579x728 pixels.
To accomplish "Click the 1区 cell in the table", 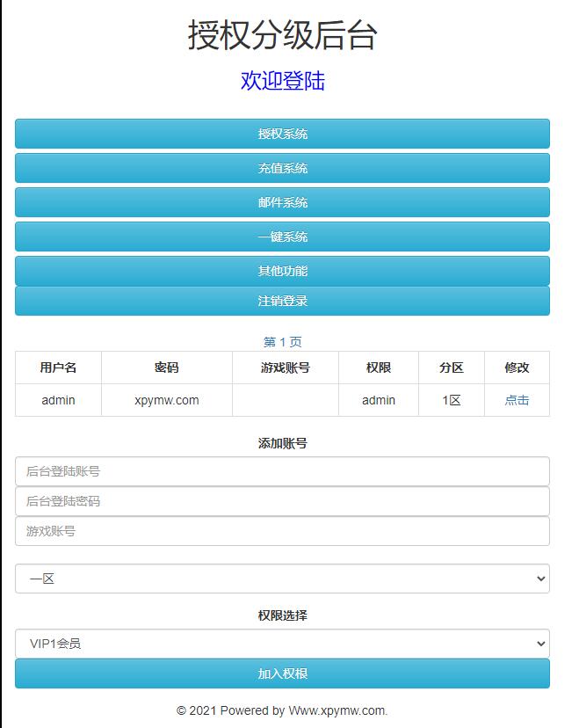I will pyautogui.click(x=451, y=400).
